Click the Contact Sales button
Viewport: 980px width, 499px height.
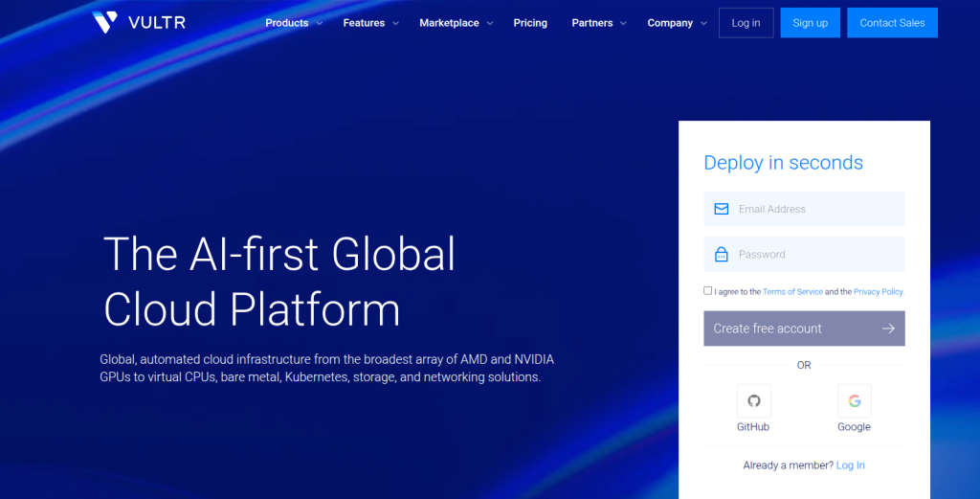pyautogui.click(x=892, y=23)
